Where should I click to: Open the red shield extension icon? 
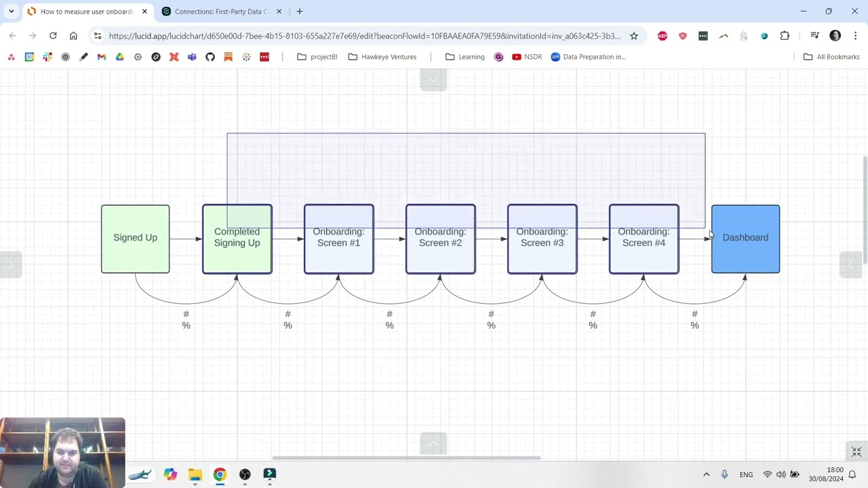click(x=683, y=36)
